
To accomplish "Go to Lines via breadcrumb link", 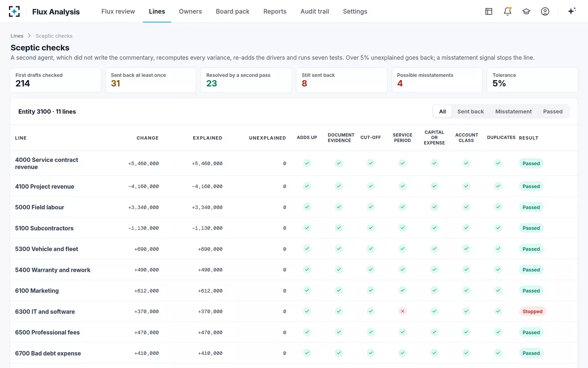I will pyautogui.click(x=17, y=36).
